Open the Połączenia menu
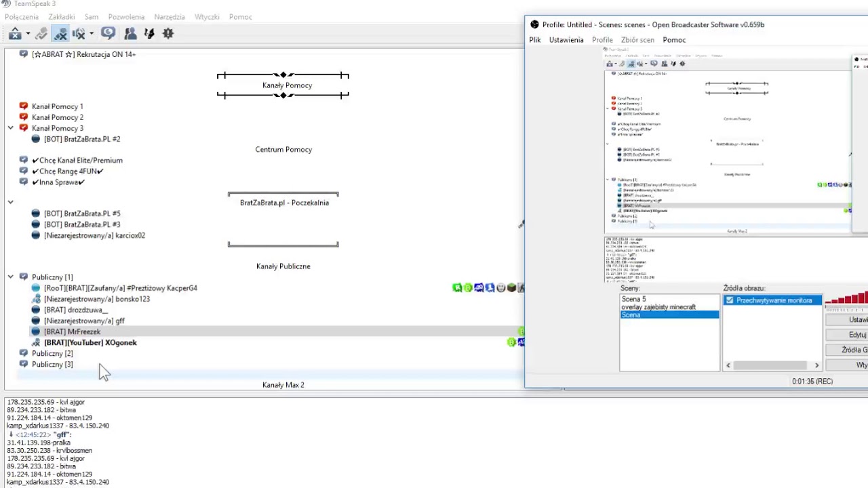868x488 pixels. (x=22, y=17)
